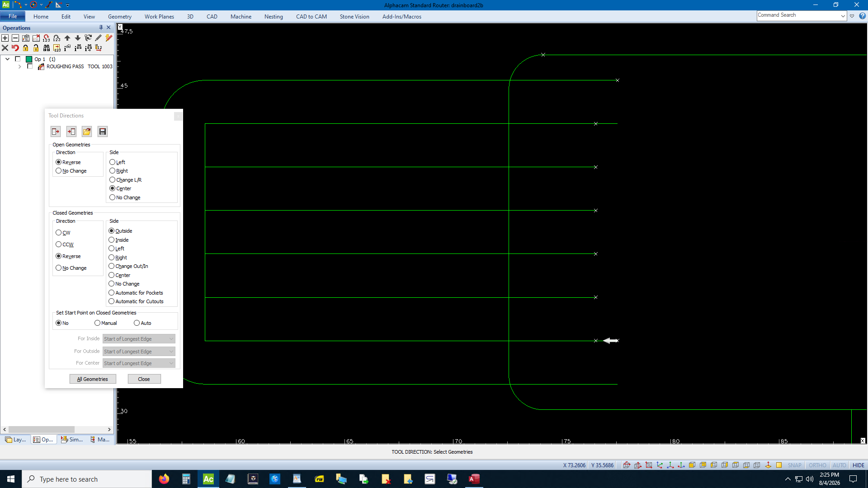This screenshot has height=488, width=868.
Task: Toggle the HIDE status bar button
Action: pyautogui.click(x=858, y=465)
